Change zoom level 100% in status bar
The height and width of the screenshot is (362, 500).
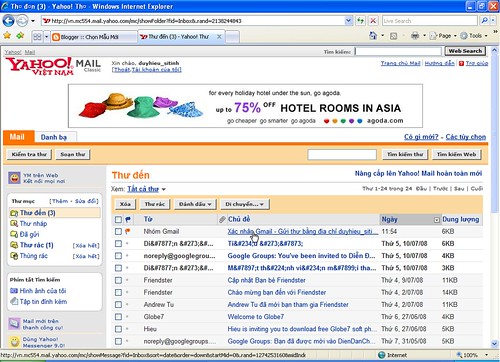[473, 355]
